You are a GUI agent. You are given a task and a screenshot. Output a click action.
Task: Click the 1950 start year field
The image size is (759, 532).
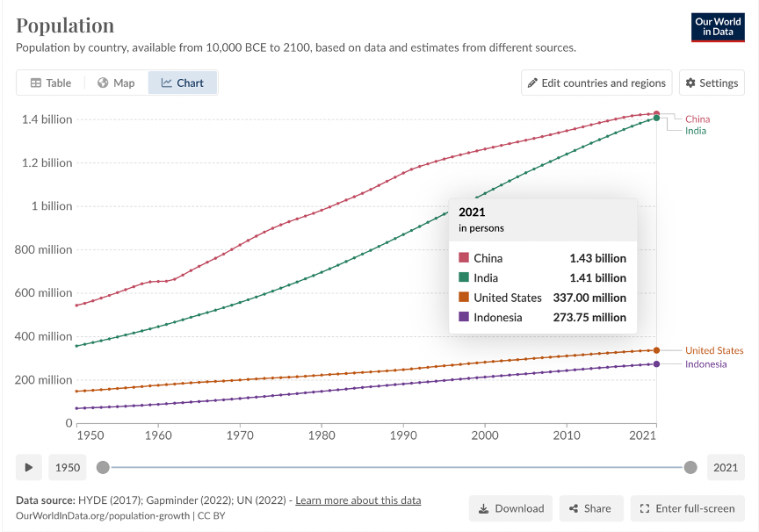pyautogui.click(x=68, y=467)
